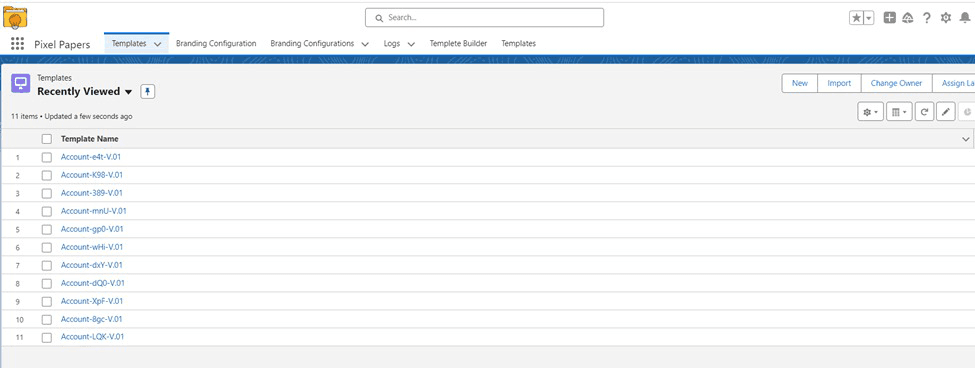Image resolution: width=975 pixels, height=368 pixels.
Task: Refresh the templates list
Action: coord(925,112)
